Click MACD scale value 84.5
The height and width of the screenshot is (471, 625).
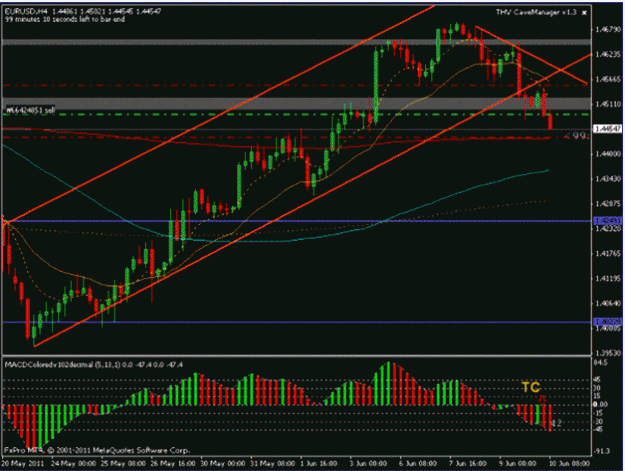tap(601, 363)
